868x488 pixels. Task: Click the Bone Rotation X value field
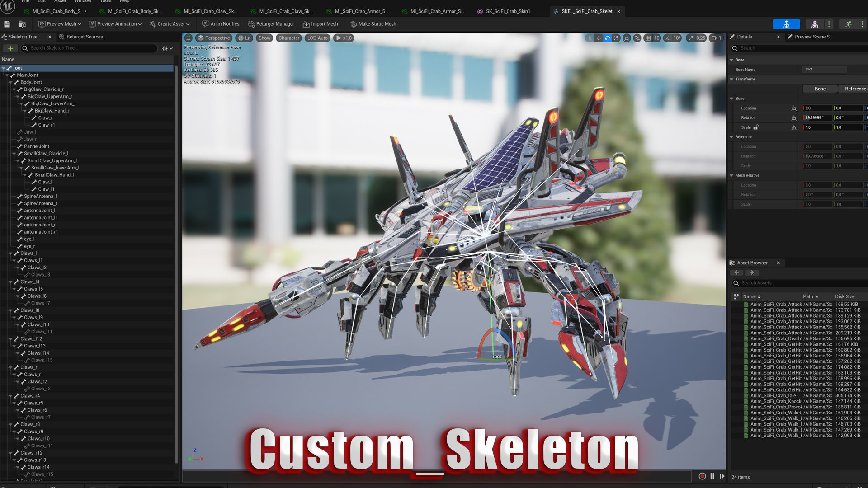(x=817, y=117)
